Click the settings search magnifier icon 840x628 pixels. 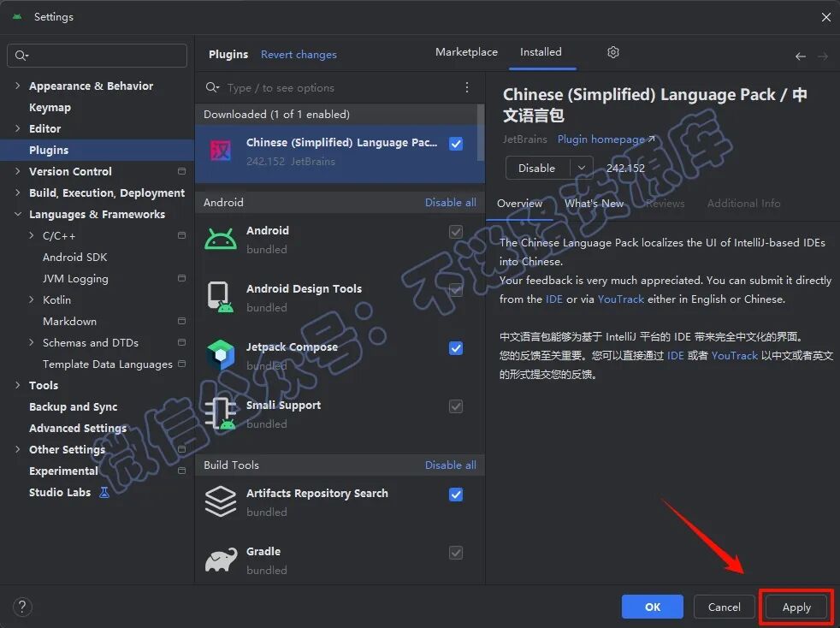coord(21,56)
